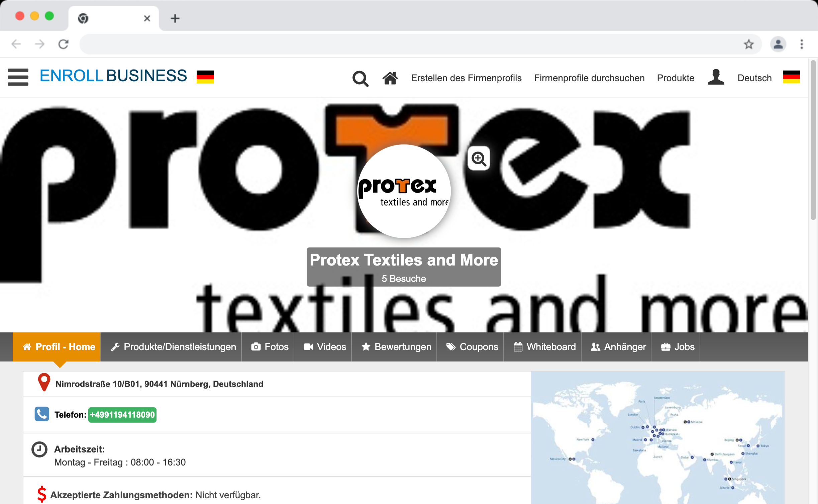
Task: Switch to Produkte/Dienstleistungen tab
Action: tap(171, 347)
